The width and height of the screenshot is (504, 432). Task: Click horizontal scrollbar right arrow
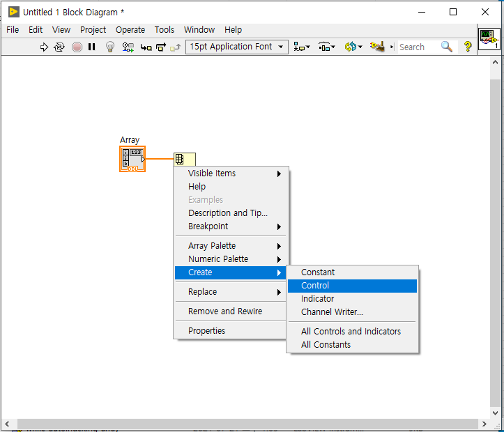pyautogui.click(x=484, y=424)
